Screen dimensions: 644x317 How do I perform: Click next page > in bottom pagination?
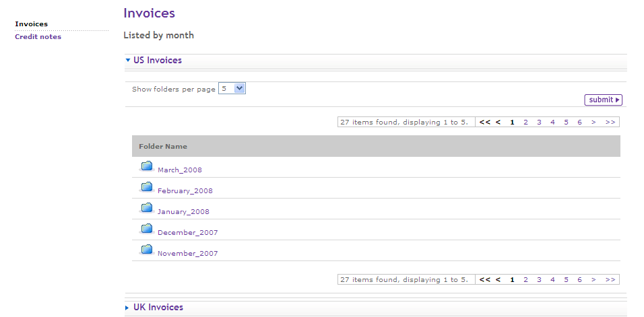tap(593, 279)
